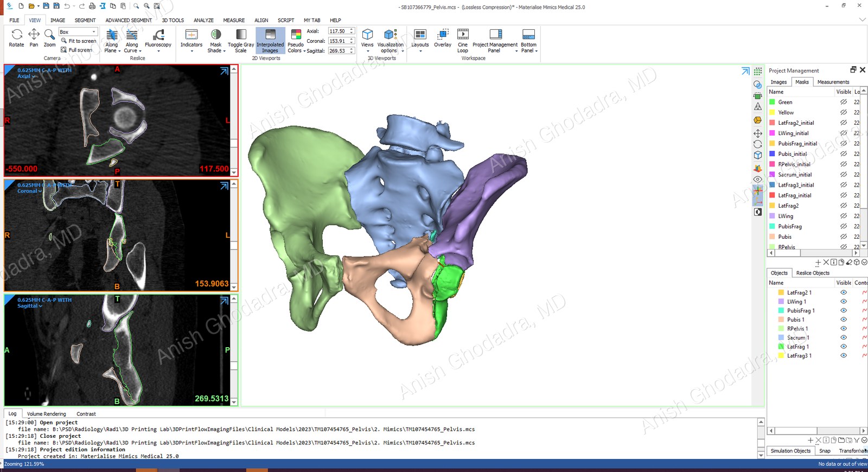Show the Sacrum_initial mask
Viewport: 868px width, 472px height.
click(x=844, y=175)
